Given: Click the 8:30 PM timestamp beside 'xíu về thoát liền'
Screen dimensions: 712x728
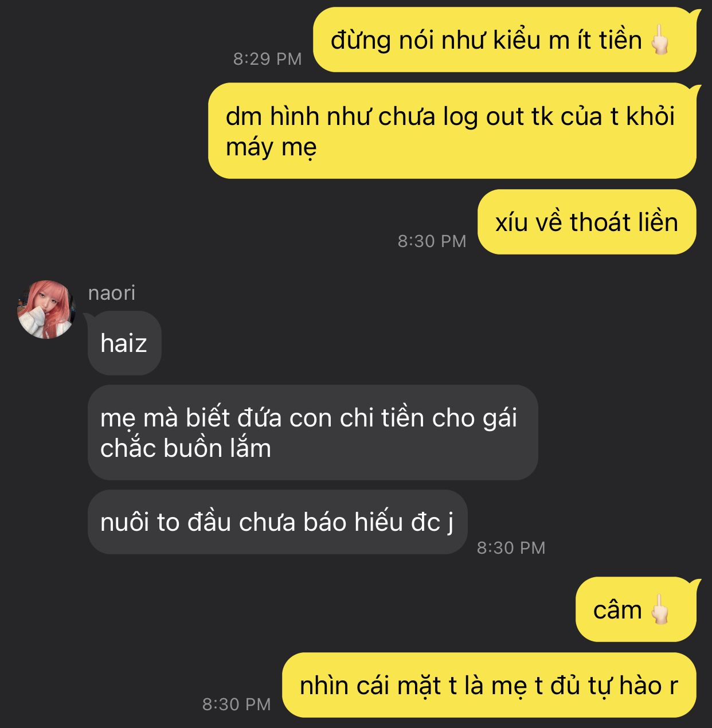Looking at the screenshot, I should 432,241.
